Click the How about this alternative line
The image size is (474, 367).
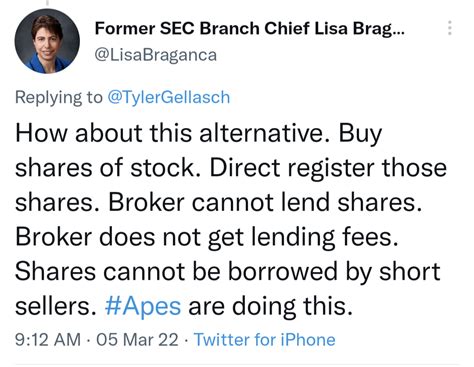[173, 133]
